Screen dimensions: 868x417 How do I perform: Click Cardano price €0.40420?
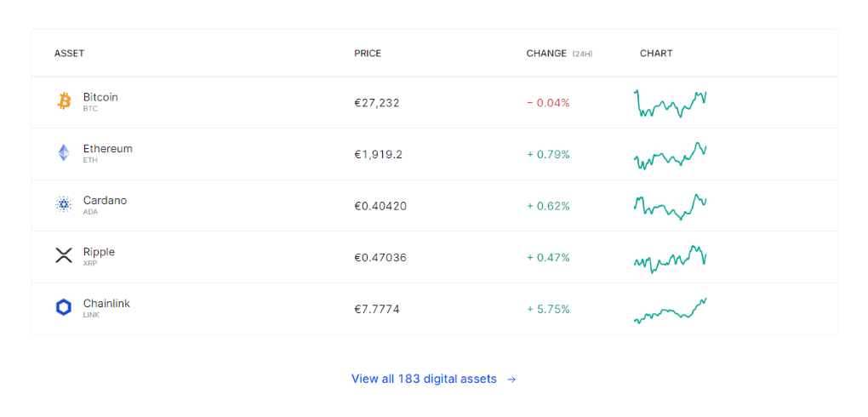(380, 206)
